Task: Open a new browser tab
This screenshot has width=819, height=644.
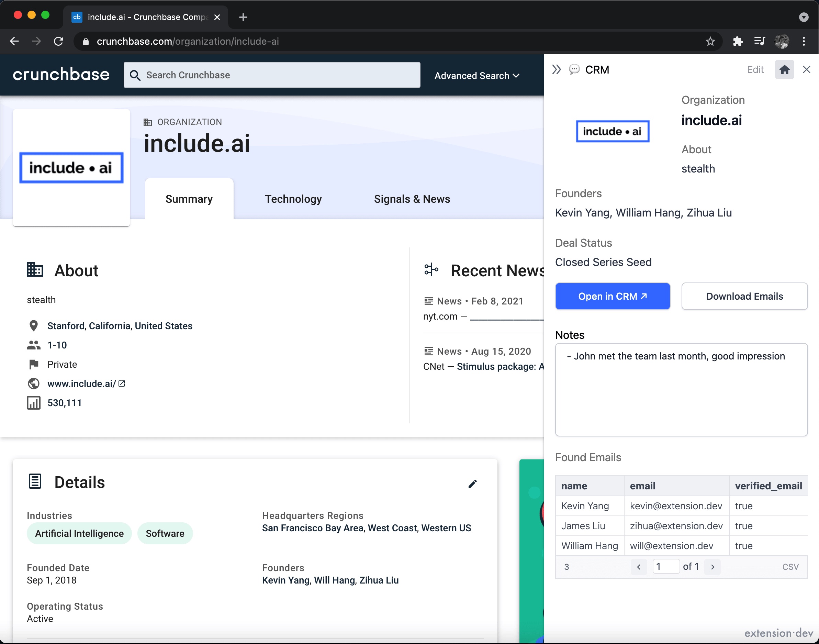Action: point(243,17)
